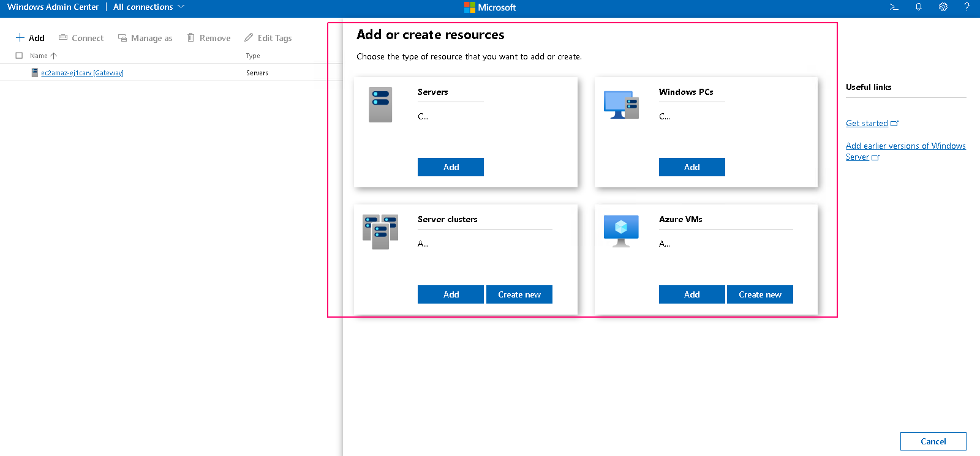Add an Azure VMs resource
Image resolution: width=980 pixels, height=456 pixels.
tap(692, 294)
